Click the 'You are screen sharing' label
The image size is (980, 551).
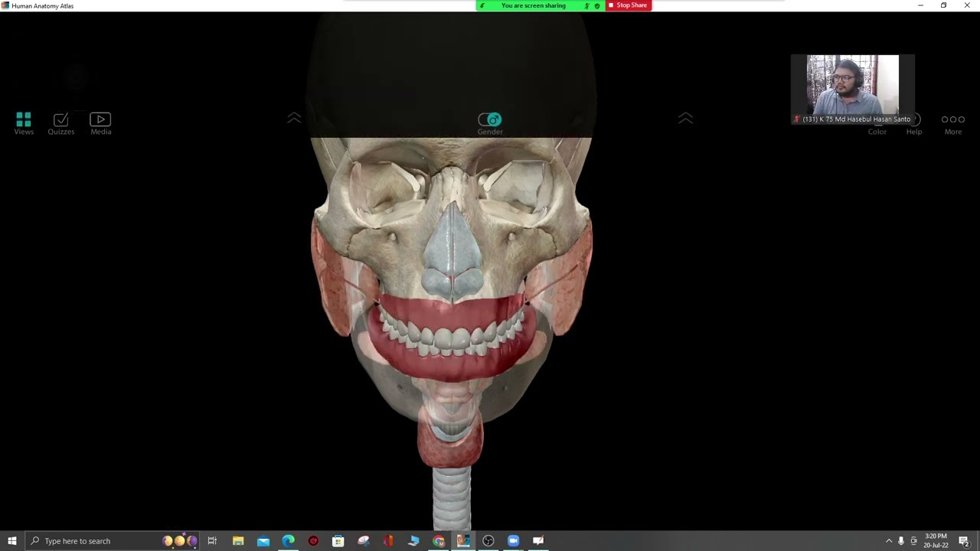tap(534, 5)
